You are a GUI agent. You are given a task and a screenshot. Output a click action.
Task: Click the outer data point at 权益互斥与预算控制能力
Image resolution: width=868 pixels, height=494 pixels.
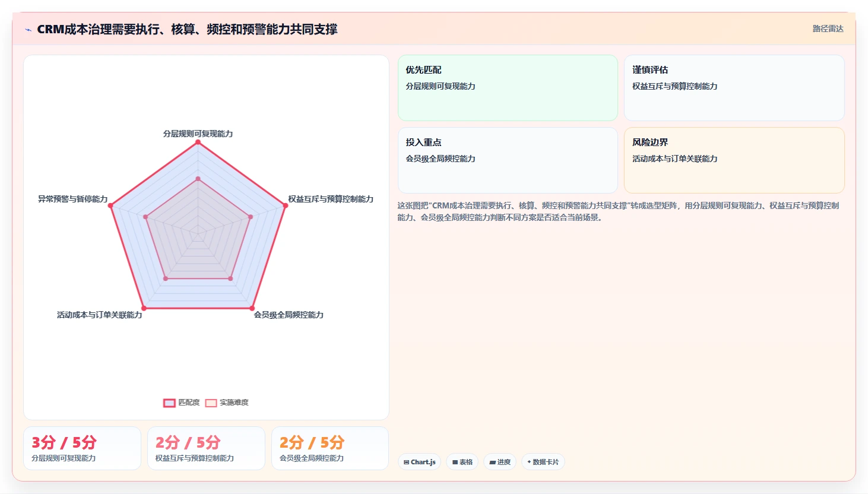286,205
